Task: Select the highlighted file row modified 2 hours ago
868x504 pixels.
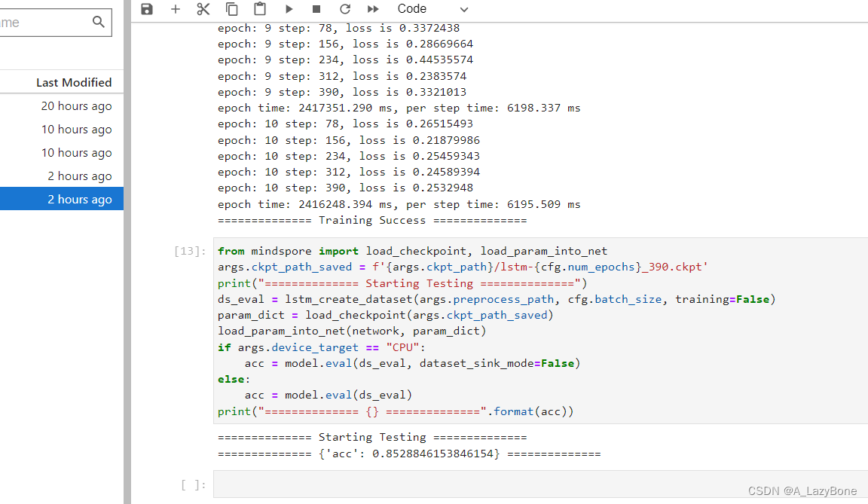Action: tap(62, 199)
